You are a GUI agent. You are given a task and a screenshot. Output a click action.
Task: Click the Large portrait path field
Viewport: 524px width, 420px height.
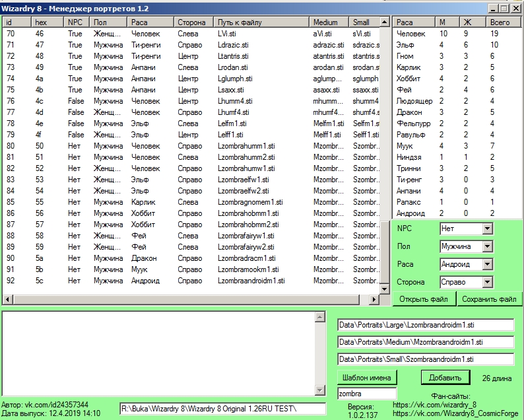[425, 326]
